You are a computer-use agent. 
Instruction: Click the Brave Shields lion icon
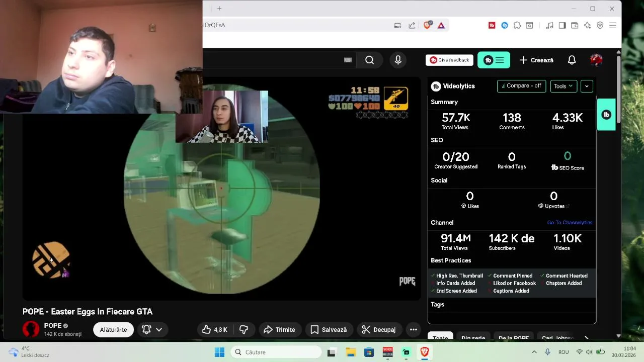(427, 25)
